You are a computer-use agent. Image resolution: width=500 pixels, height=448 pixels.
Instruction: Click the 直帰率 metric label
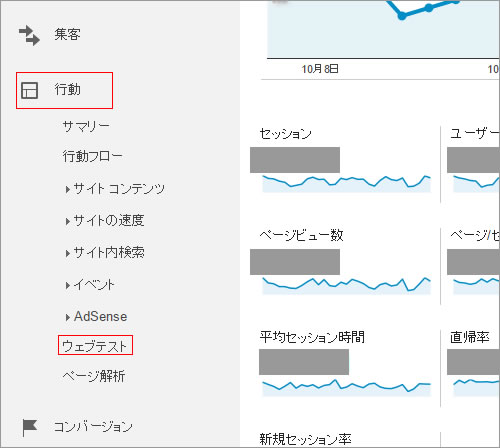[x=469, y=337]
